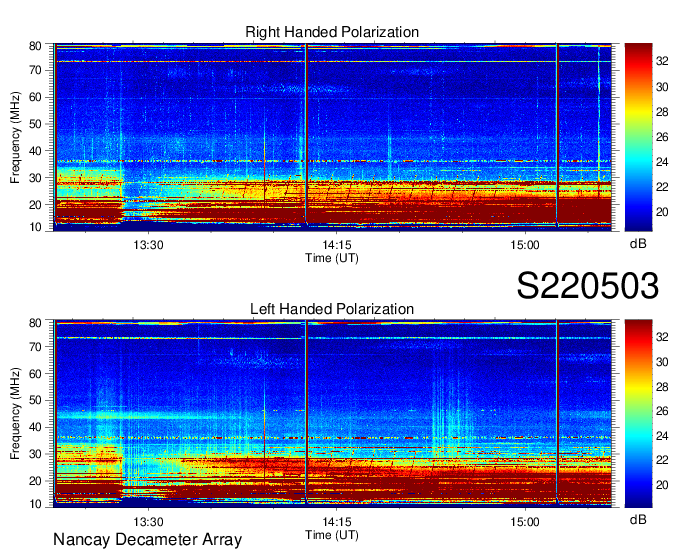680x552 pixels.
Task: Click the 30 MHz tick label on left-handed plot
Action: pos(35,454)
